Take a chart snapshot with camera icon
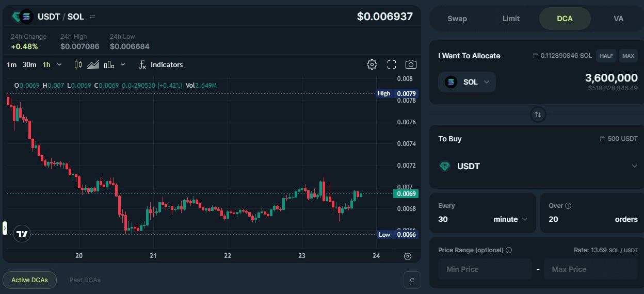Viewport: 644px width, 294px height. [x=411, y=64]
